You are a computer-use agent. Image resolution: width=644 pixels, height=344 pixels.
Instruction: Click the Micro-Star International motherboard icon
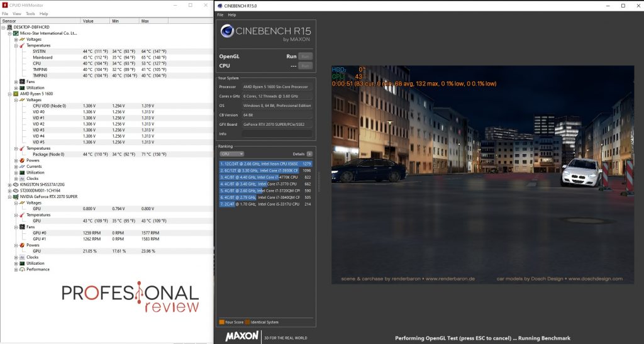(x=16, y=33)
